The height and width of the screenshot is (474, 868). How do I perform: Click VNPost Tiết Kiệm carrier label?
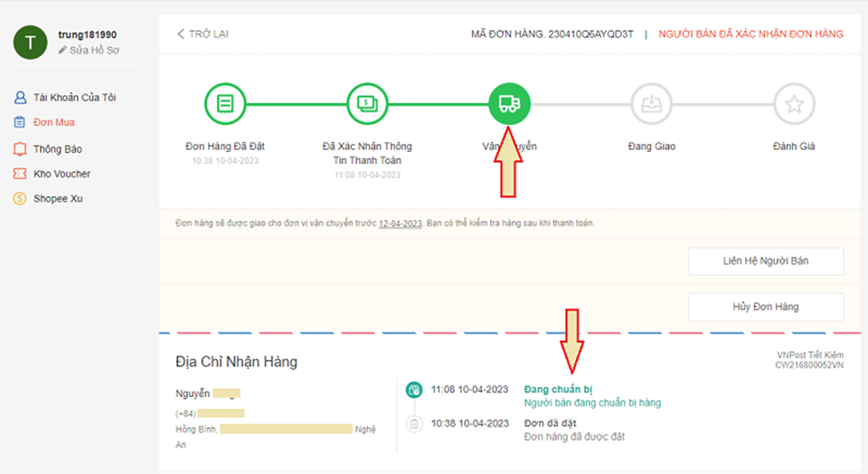(x=810, y=355)
